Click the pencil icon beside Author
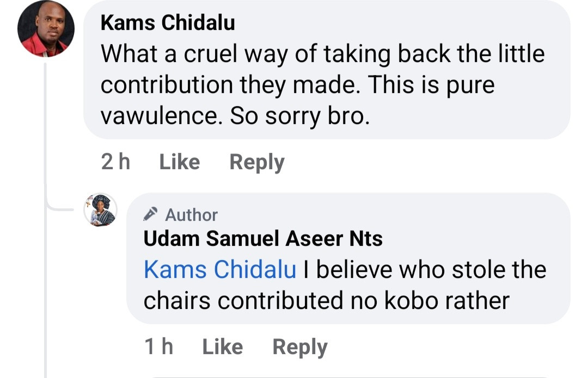The height and width of the screenshot is (378, 588). [x=151, y=215]
